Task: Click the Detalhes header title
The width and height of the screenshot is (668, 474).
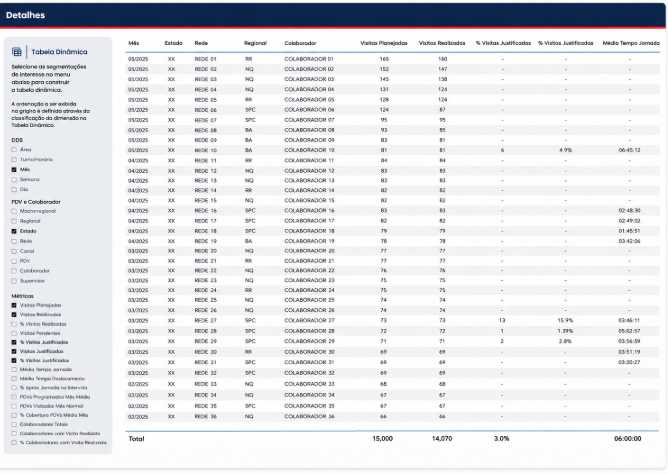Action: [x=26, y=15]
